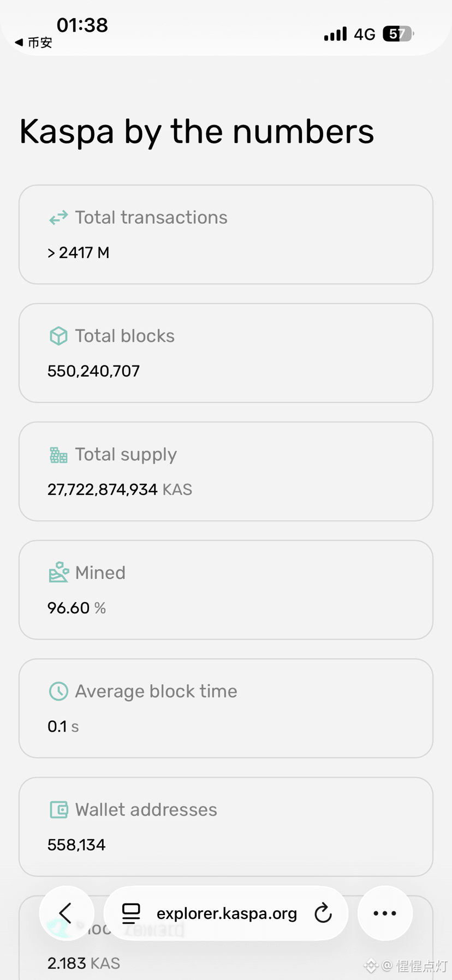Select the 550,240,707 total blocks value
Viewport: 452px width, 980px height.
click(93, 372)
